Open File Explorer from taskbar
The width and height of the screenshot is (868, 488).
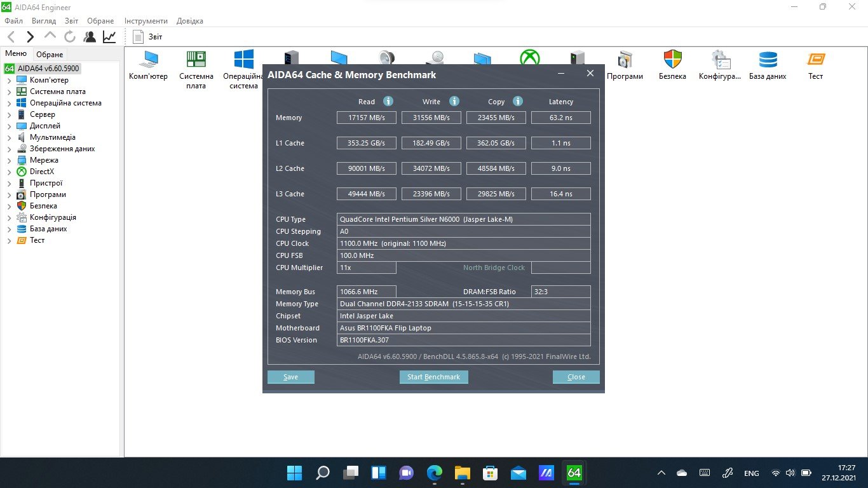(462, 473)
